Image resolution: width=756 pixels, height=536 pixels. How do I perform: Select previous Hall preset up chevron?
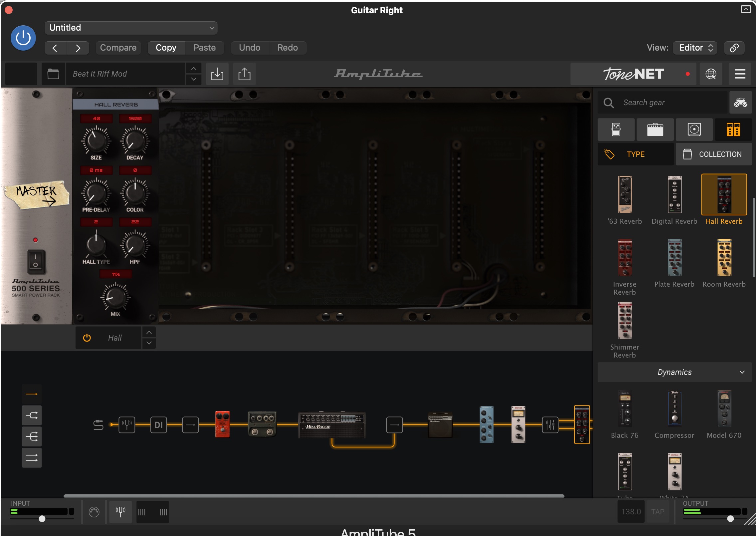[x=149, y=332]
